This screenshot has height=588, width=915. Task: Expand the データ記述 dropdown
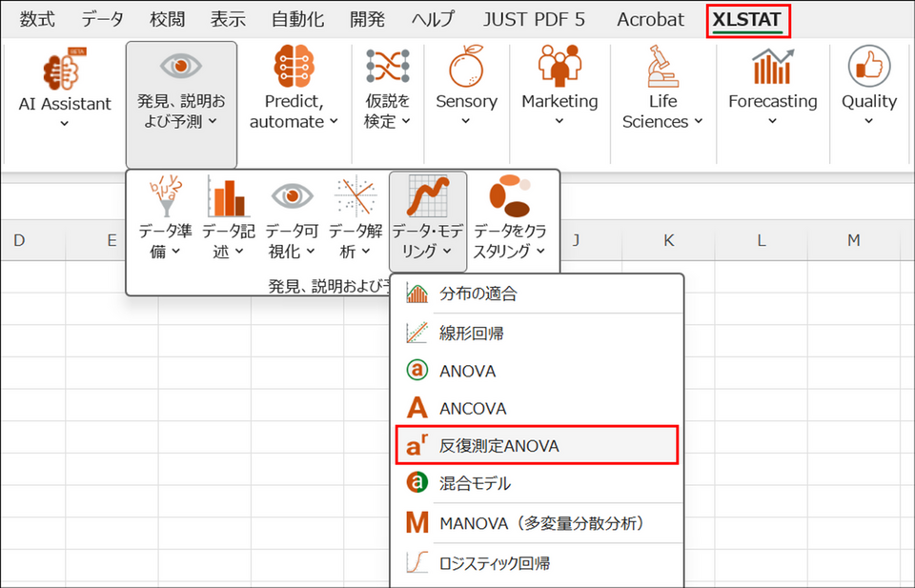228,240
